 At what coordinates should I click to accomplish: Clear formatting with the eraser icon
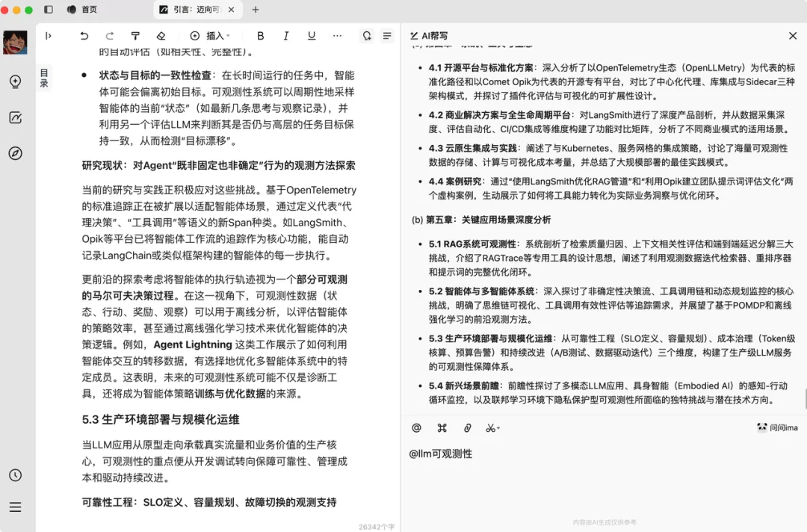click(x=161, y=35)
